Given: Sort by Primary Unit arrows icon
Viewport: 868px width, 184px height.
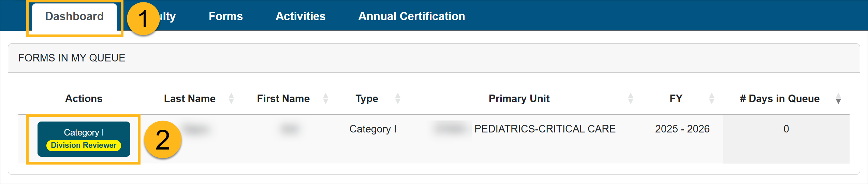Looking at the screenshot, I should (631, 99).
